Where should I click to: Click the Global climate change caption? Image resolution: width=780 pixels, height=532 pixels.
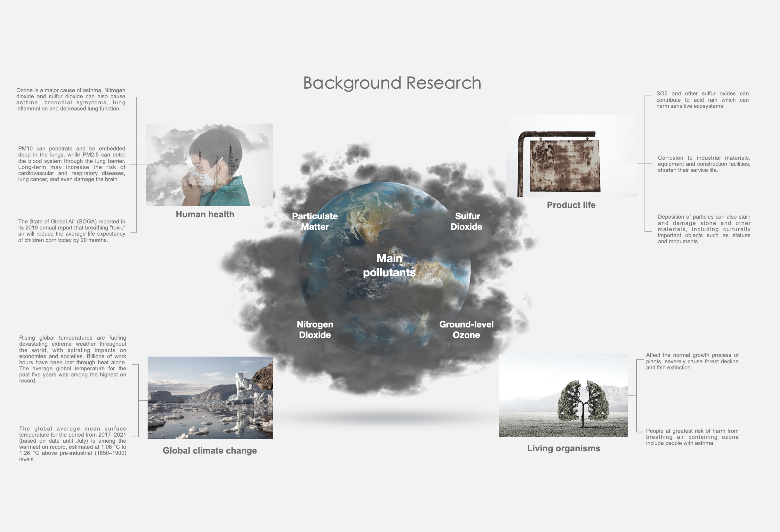click(209, 450)
